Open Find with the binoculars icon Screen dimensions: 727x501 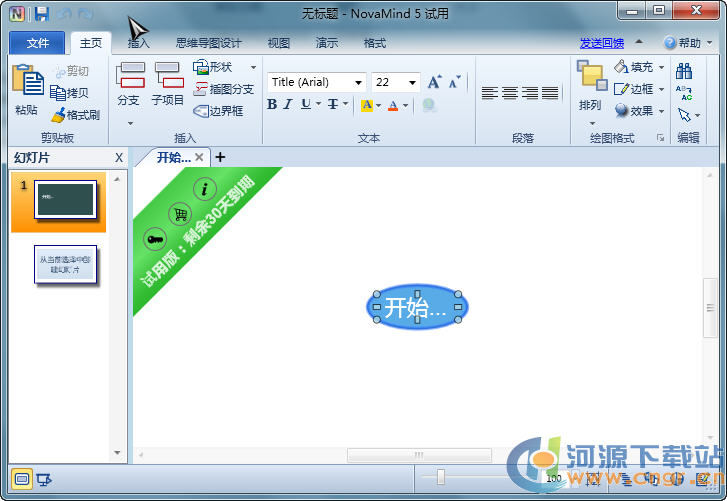coord(684,71)
